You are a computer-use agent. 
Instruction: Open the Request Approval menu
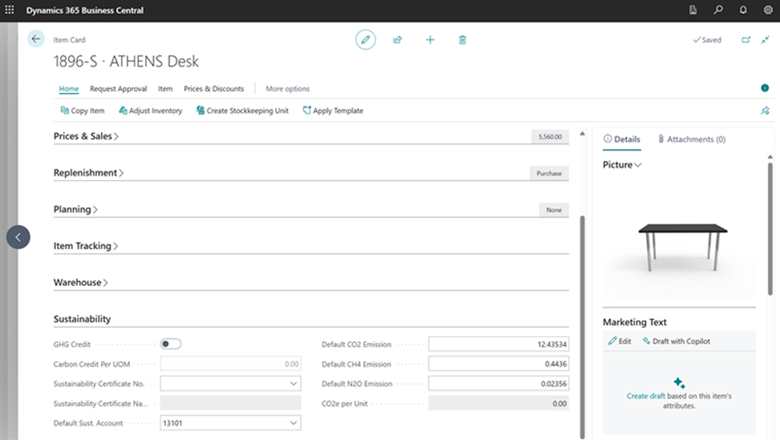(118, 88)
